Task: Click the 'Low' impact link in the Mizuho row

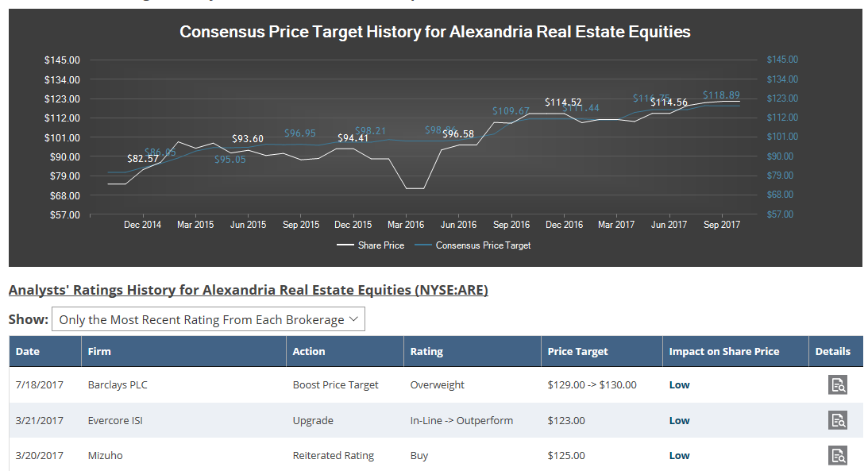Action: point(679,455)
